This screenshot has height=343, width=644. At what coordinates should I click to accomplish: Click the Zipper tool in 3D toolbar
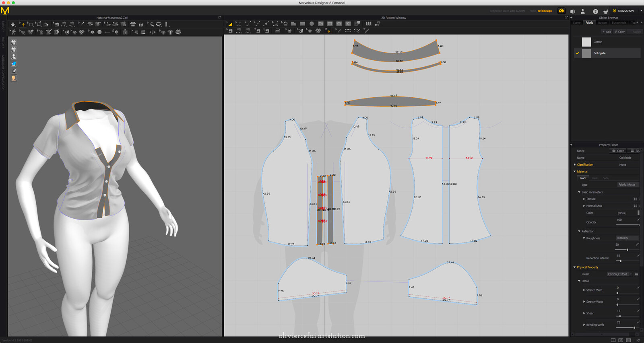pos(125,32)
